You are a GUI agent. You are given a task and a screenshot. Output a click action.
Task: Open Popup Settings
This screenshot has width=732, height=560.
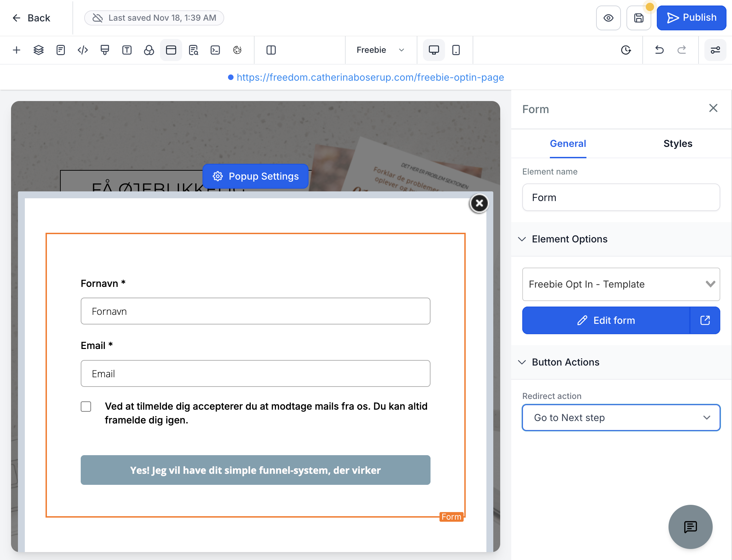pyautogui.click(x=256, y=176)
